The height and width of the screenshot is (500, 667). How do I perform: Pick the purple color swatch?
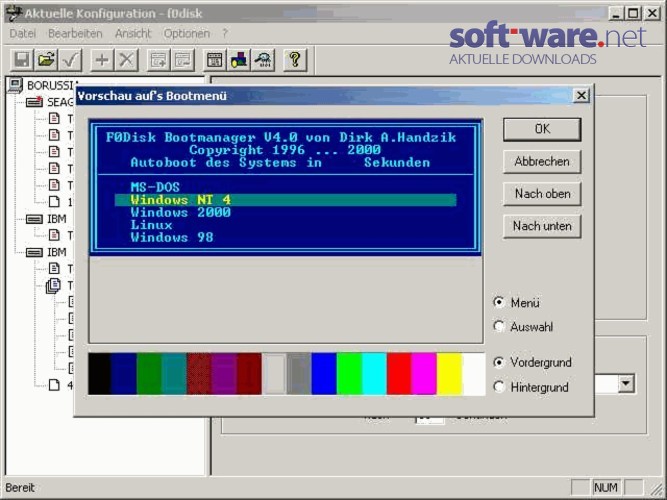pos(224,374)
